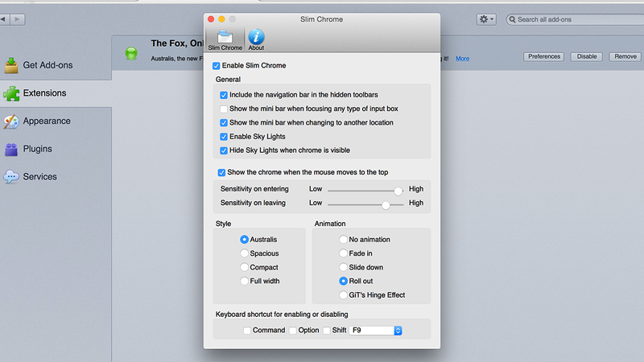
Task: Check the Option modifier checkbox
Action: click(292, 331)
